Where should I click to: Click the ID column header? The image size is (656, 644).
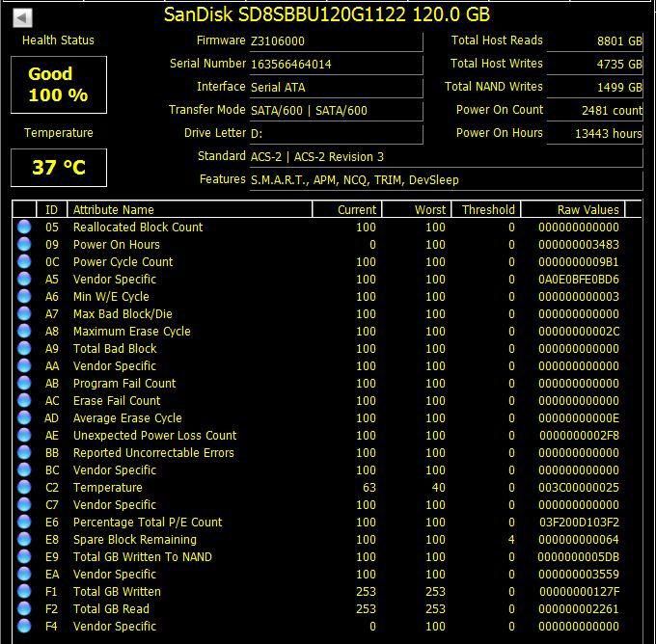coord(52,209)
